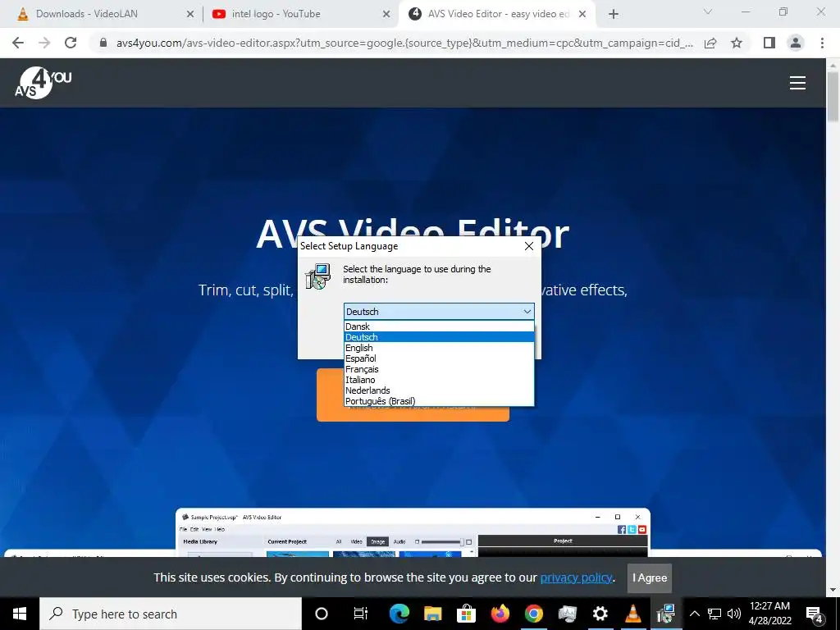Image resolution: width=840 pixels, height=630 pixels.
Task: Click the orange download button
Action: click(x=413, y=413)
